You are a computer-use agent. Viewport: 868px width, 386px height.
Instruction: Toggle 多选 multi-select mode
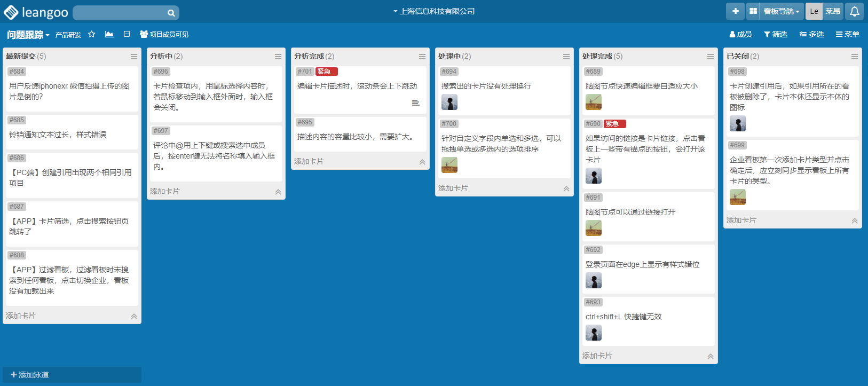click(x=811, y=34)
